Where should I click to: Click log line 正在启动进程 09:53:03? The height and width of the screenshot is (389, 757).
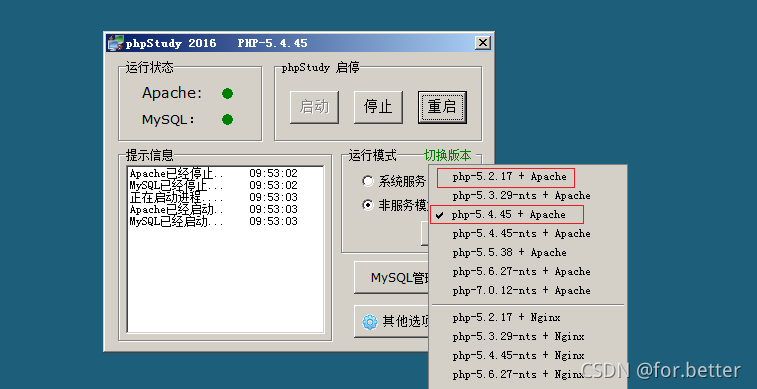[x=213, y=197]
